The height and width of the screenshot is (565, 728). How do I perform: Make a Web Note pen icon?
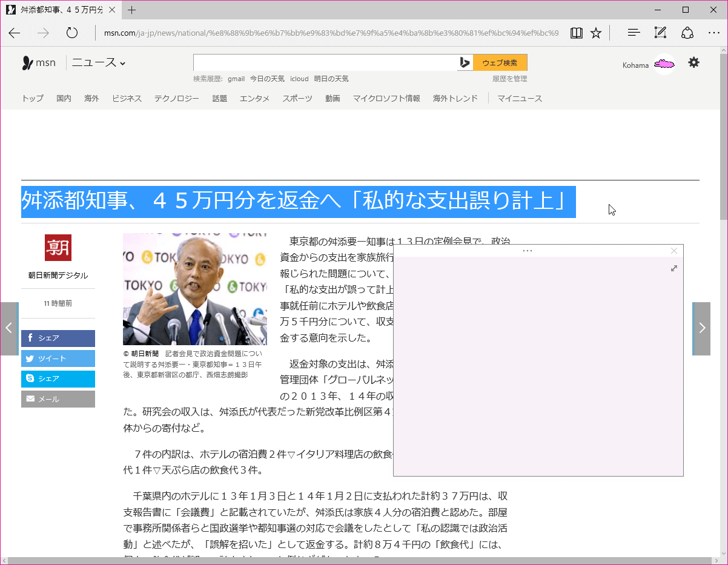(660, 33)
